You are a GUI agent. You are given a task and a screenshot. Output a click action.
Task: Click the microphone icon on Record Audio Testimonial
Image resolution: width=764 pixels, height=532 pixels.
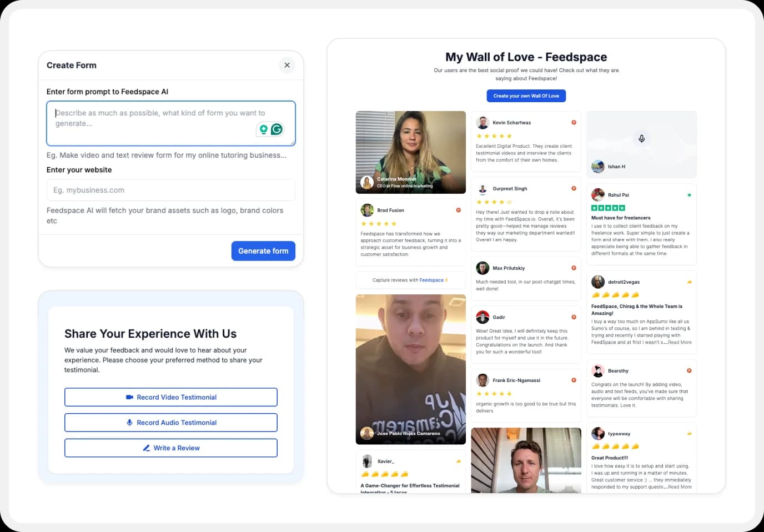pos(129,422)
